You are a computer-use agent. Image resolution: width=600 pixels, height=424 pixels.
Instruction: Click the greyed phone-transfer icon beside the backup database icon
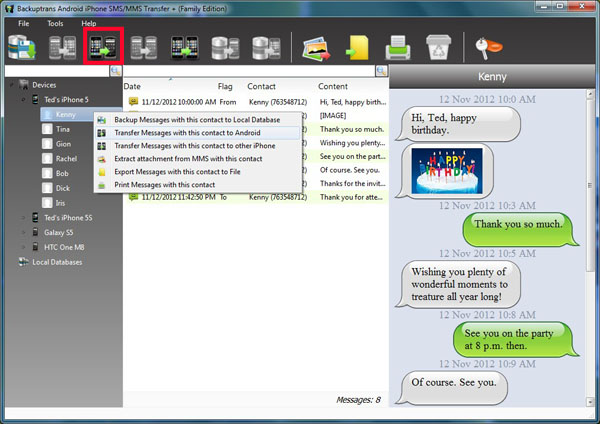click(x=62, y=47)
